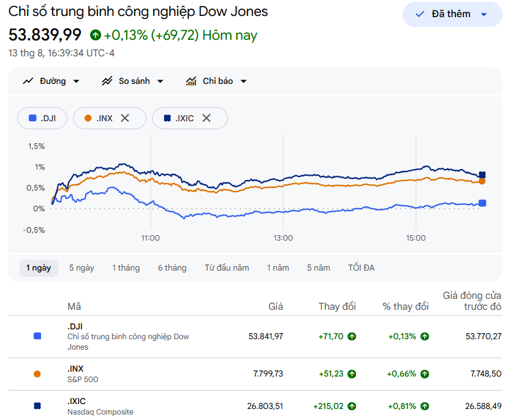Screen dimensions: 513x420
Task: Select the Từ đầu năm range tab
Action: (x=227, y=268)
